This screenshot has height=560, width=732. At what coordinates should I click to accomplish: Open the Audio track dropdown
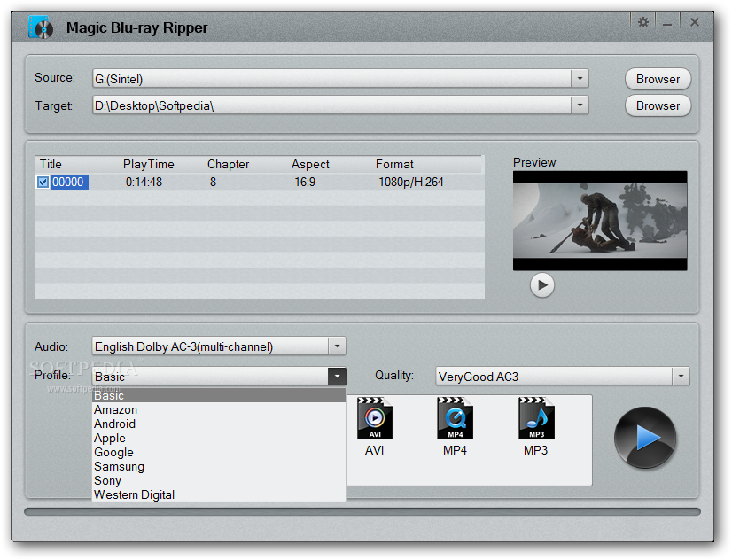pyautogui.click(x=337, y=346)
